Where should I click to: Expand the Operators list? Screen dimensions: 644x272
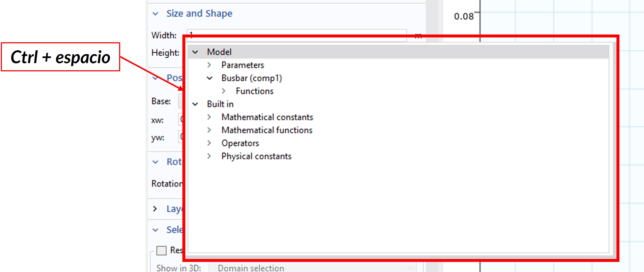[x=209, y=143]
